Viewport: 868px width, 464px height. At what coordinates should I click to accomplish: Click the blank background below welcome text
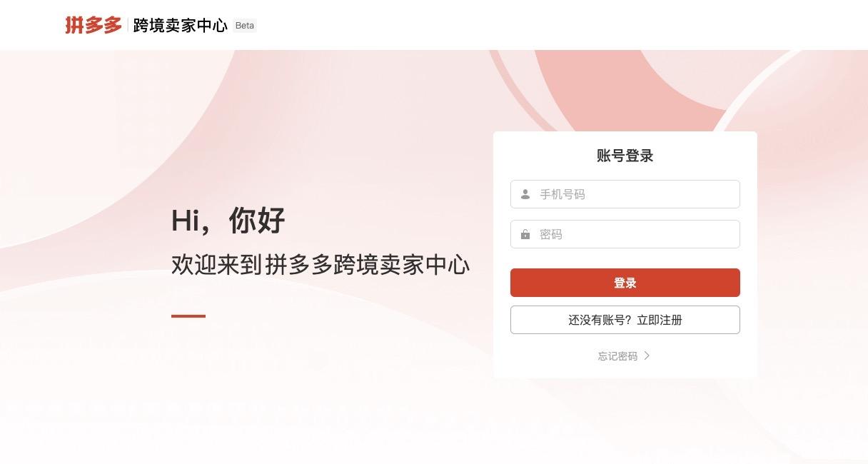pos(286,385)
